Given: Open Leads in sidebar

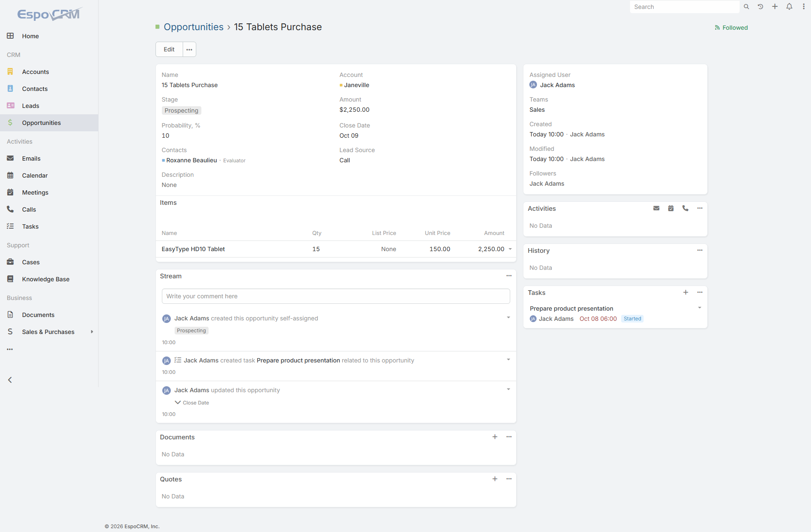Looking at the screenshot, I should [x=31, y=106].
